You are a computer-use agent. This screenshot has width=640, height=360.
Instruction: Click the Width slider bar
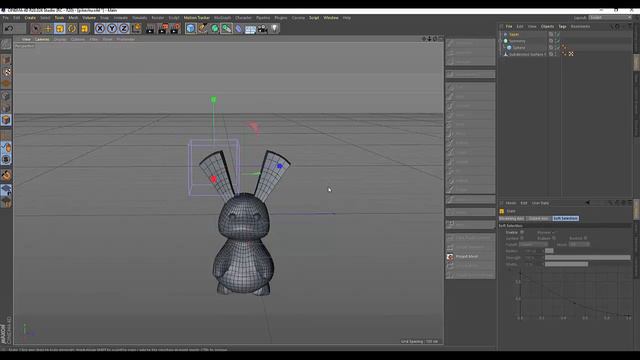566,264
